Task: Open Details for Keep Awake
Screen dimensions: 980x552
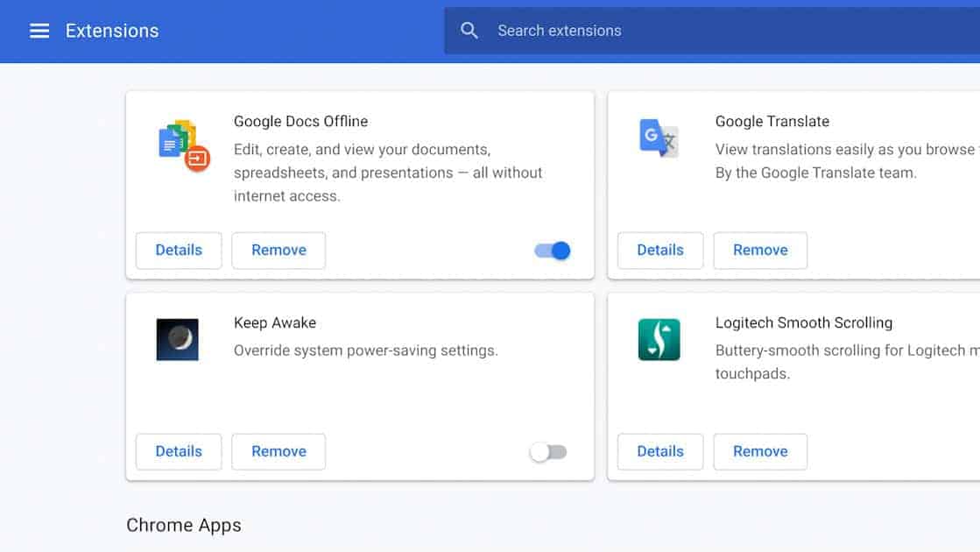Action: [178, 451]
